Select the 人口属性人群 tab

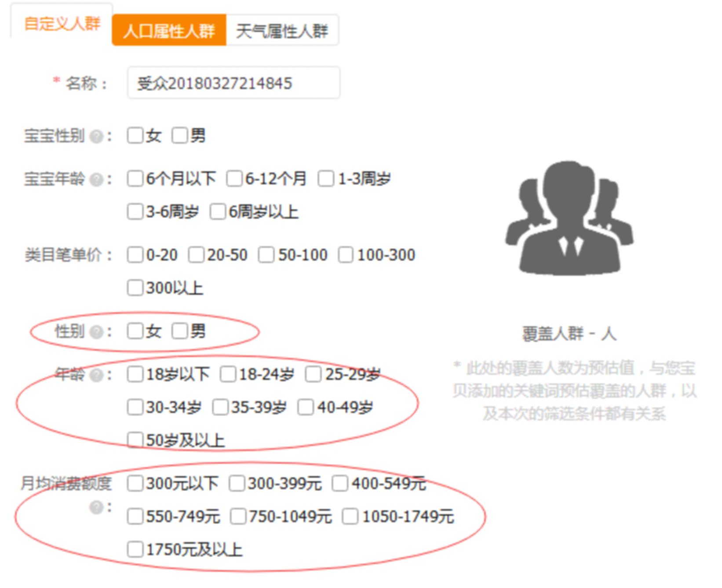[169, 30]
